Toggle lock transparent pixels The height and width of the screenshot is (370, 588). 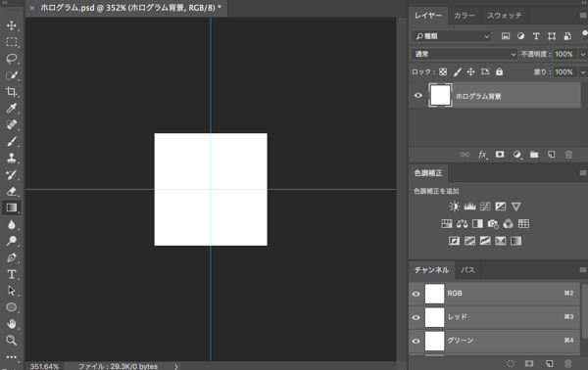tap(443, 71)
